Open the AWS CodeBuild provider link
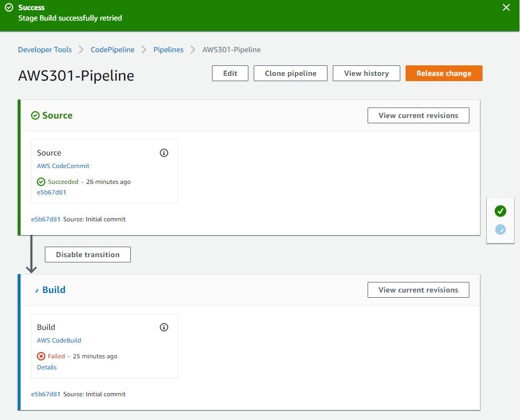The height and width of the screenshot is (420, 520). point(59,340)
